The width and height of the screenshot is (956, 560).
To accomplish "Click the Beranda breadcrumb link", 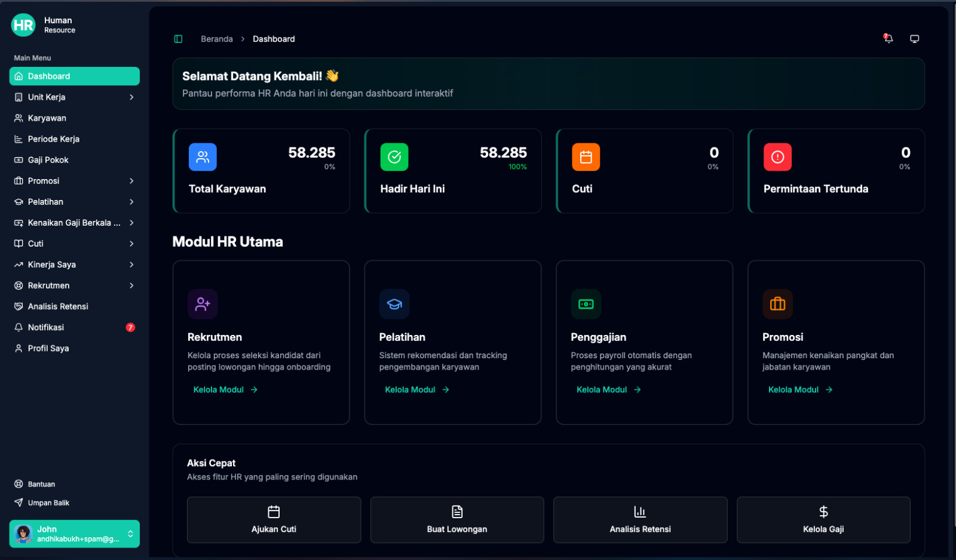I will (217, 39).
